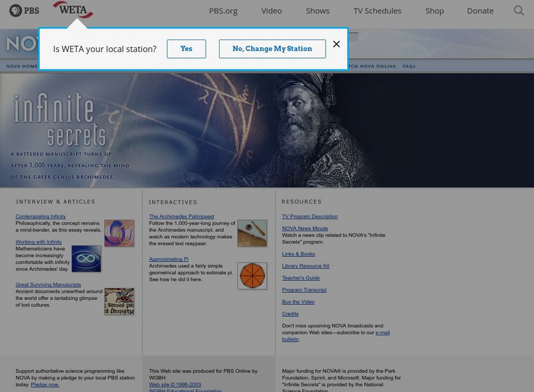
Task: Open the Approximating Pi interactive
Action: point(169,259)
